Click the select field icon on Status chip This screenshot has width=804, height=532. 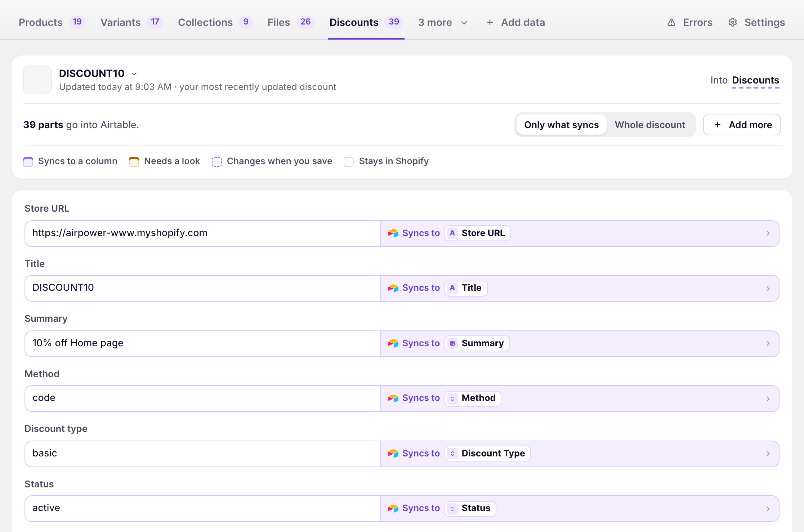[452, 509]
